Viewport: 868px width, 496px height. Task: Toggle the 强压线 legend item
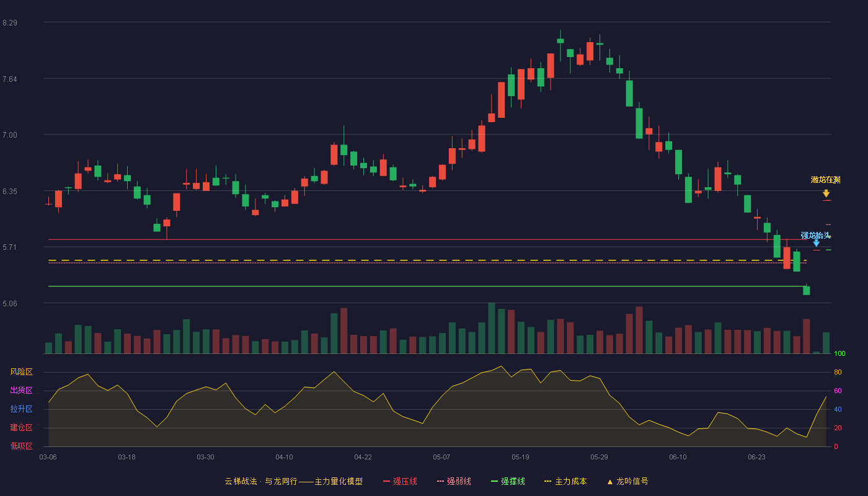[400, 481]
